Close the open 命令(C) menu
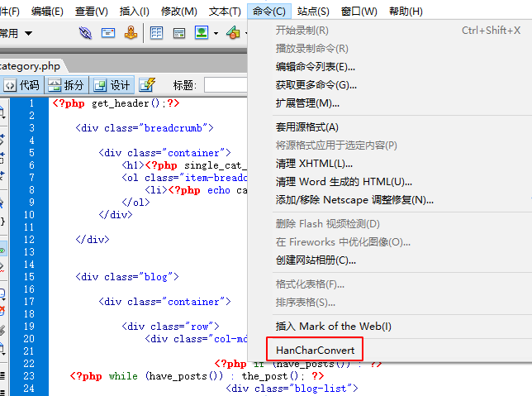 [269, 12]
